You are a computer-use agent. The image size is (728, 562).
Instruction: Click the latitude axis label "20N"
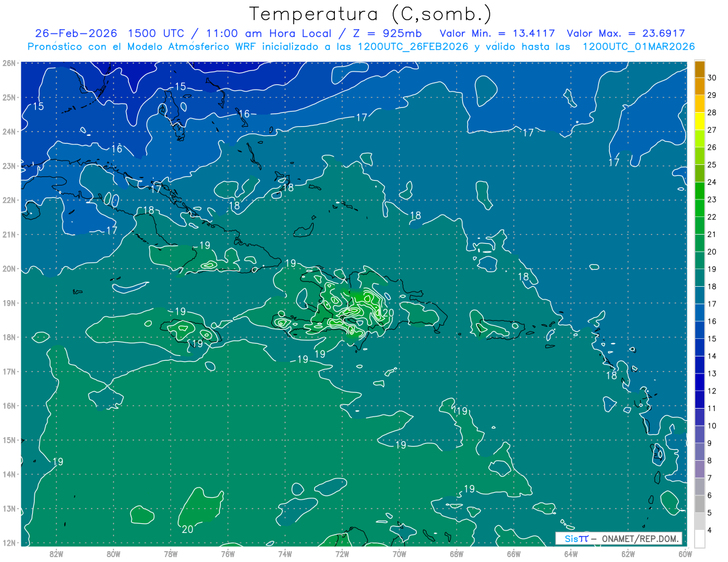(9, 269)
